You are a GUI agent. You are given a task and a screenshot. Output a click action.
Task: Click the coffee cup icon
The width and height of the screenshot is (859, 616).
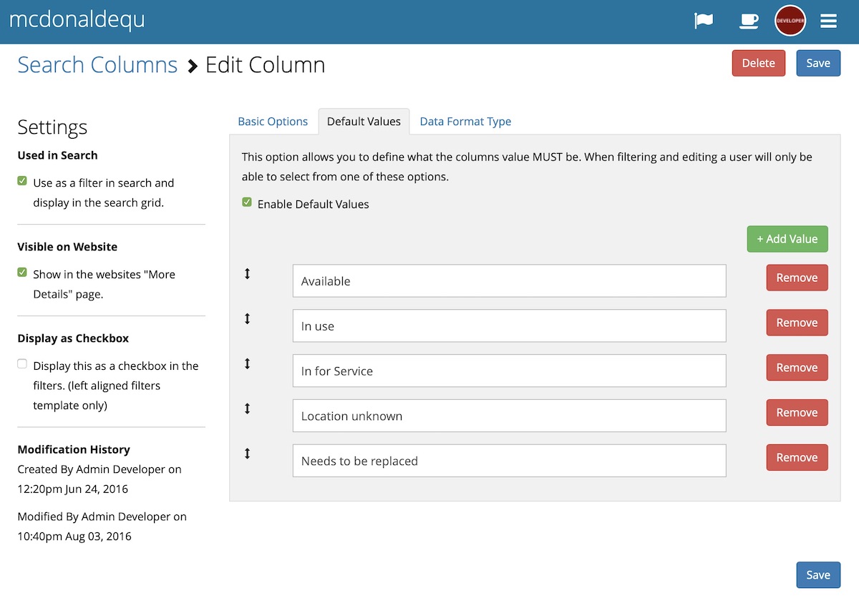[749, 21]
